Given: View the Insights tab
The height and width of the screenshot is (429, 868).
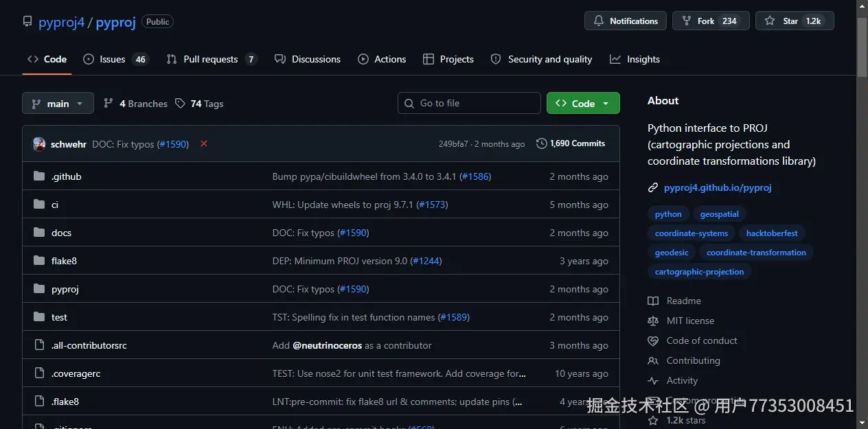Looking at the screenshot, I should pos(635,59).
